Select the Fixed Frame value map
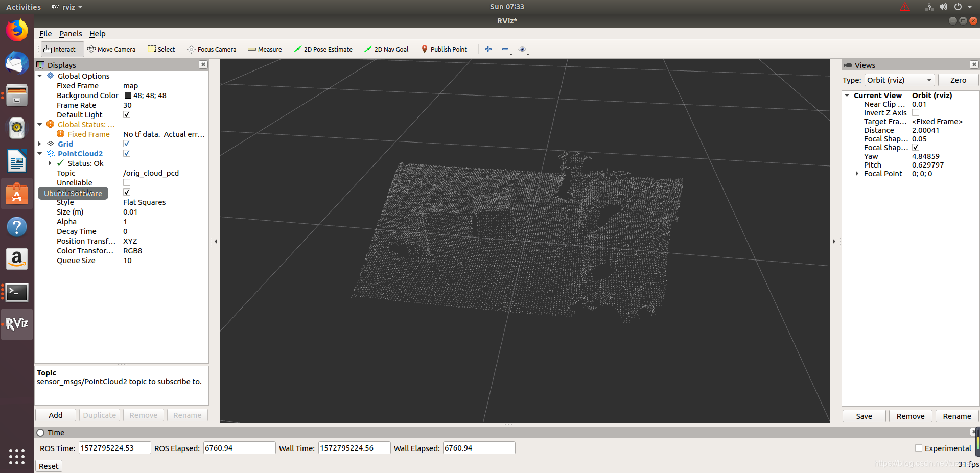Viewport: 980px width, 473px height. point(130,86)
